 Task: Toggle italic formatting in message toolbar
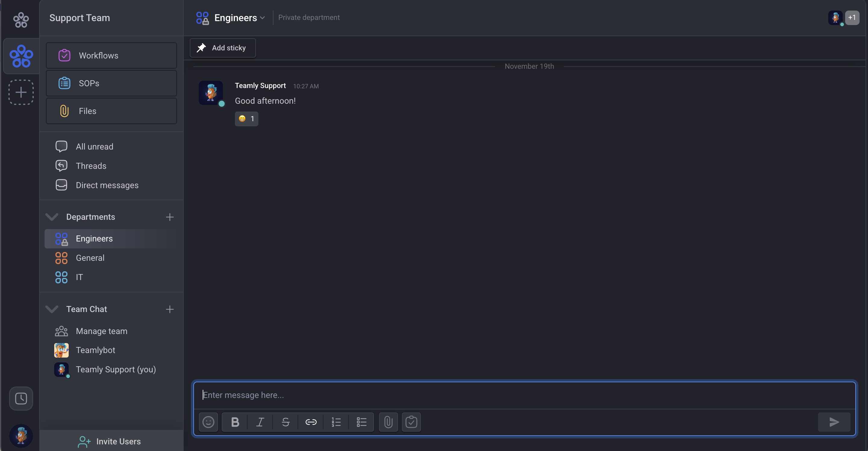[x=260, y=422]
